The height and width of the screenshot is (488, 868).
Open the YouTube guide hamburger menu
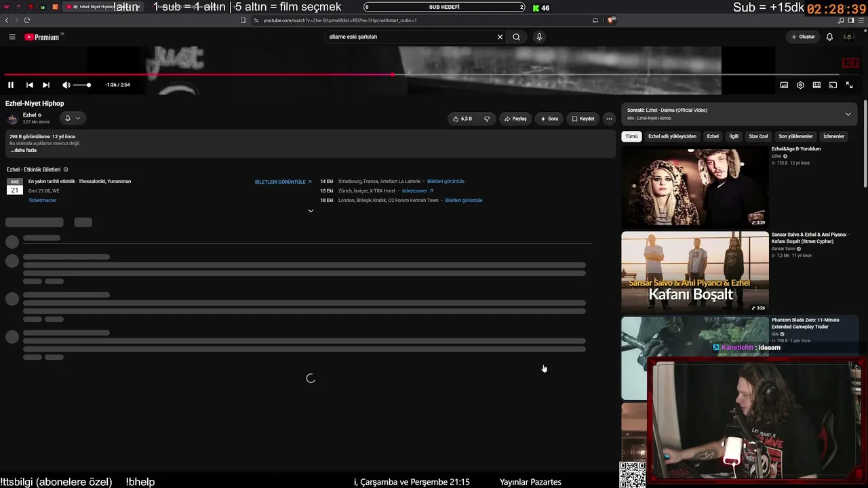(12, 37)
